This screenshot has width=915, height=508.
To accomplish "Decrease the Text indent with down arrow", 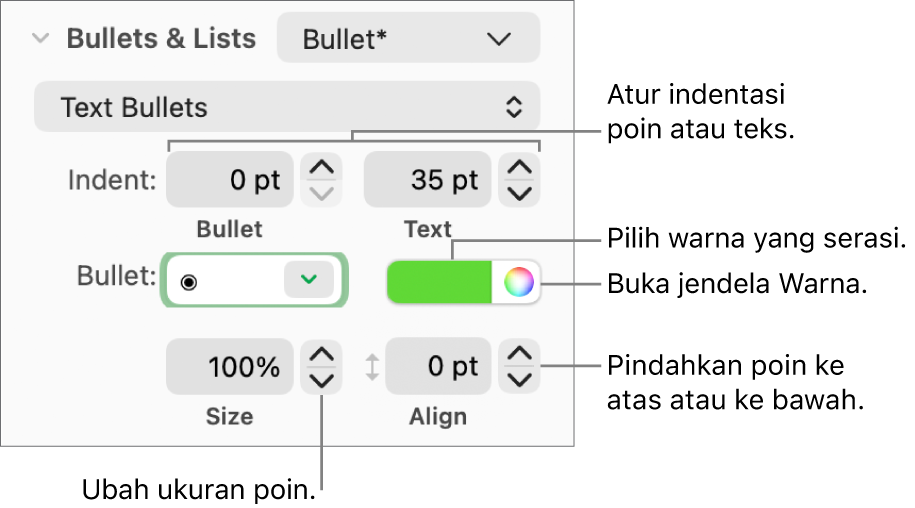I will coord(519,192).
